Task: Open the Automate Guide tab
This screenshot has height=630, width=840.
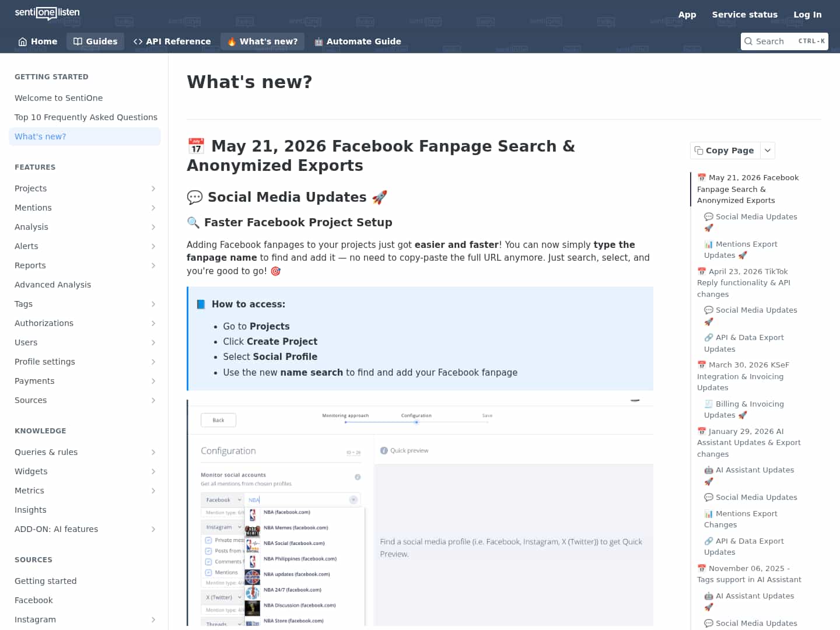Action: [358, 41]
